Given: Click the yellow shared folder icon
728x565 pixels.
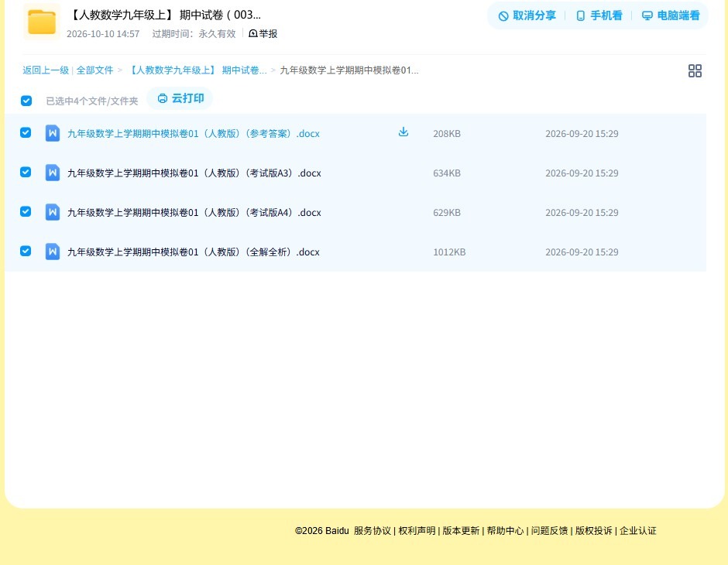Looking at the screenshot, I should [x=42, y=22].
